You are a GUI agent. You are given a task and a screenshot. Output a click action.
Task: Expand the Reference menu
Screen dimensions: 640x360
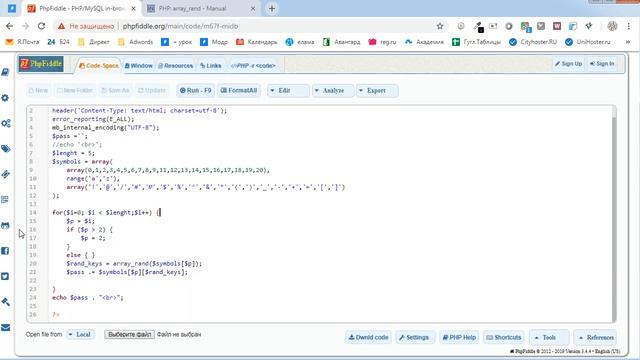pyautogui.click(x=596, y=338)
